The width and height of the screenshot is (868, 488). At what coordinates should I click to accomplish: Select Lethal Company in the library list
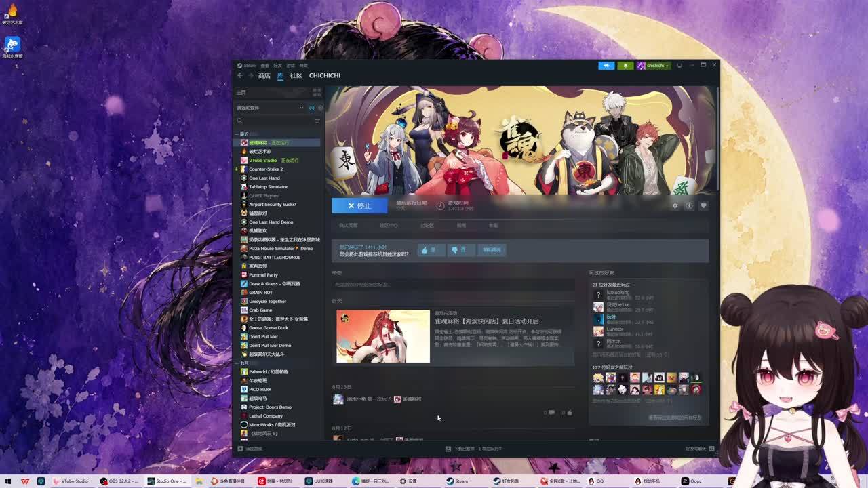click(277, 416)
